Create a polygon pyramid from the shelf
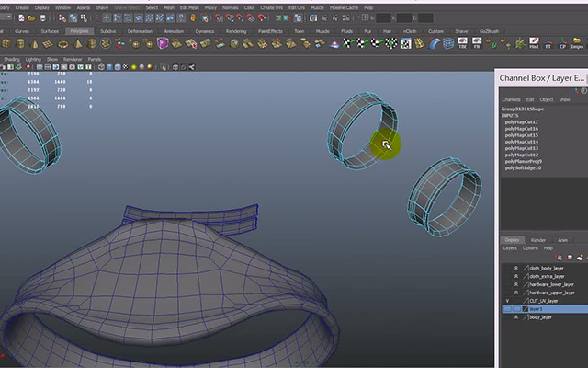588x368 pixels. (77, 44)
